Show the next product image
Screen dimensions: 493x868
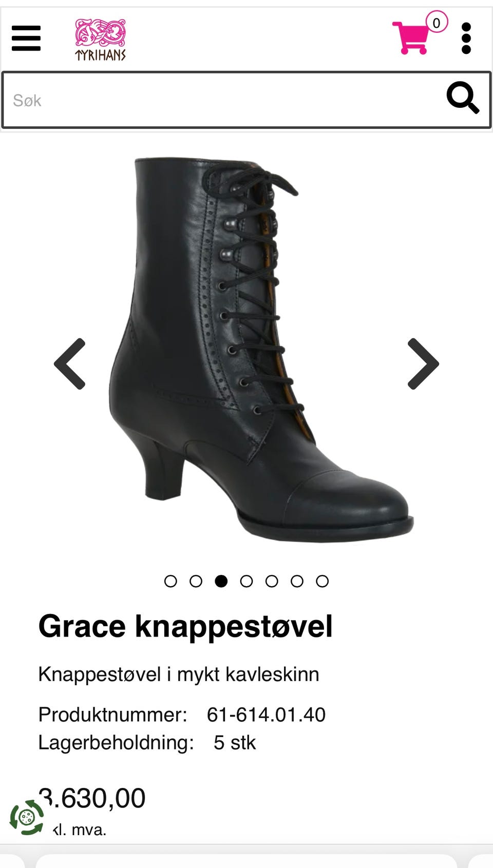pyautogui.click(x=423, y=364)
